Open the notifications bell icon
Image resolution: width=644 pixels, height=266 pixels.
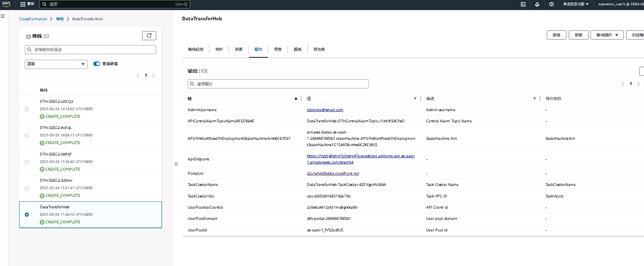537,4
